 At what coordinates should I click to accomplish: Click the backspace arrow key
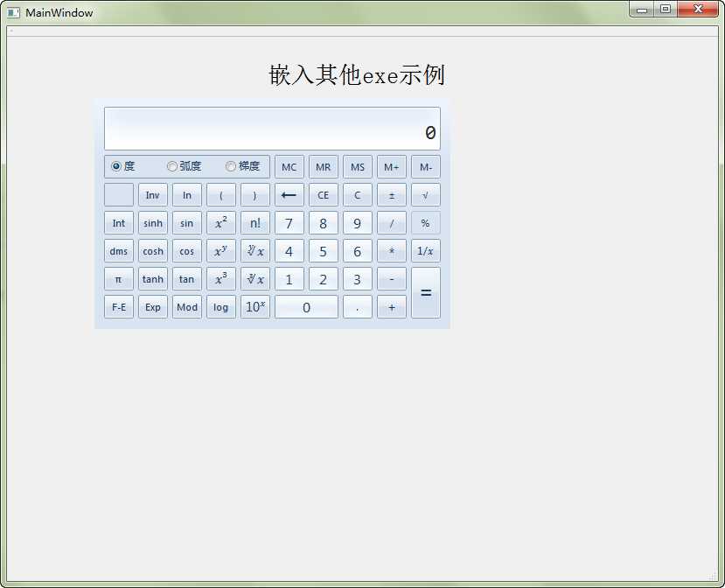coord(289,195)
